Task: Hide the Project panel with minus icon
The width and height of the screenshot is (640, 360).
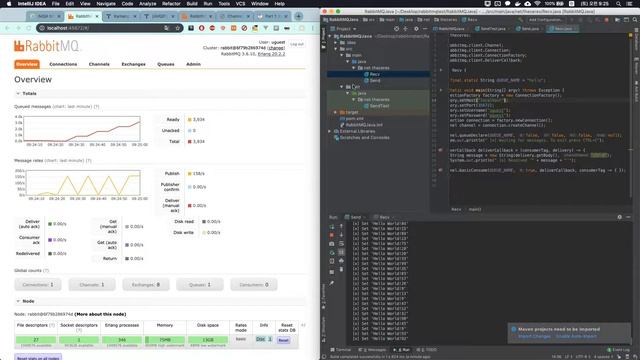Action: (425, 29)
